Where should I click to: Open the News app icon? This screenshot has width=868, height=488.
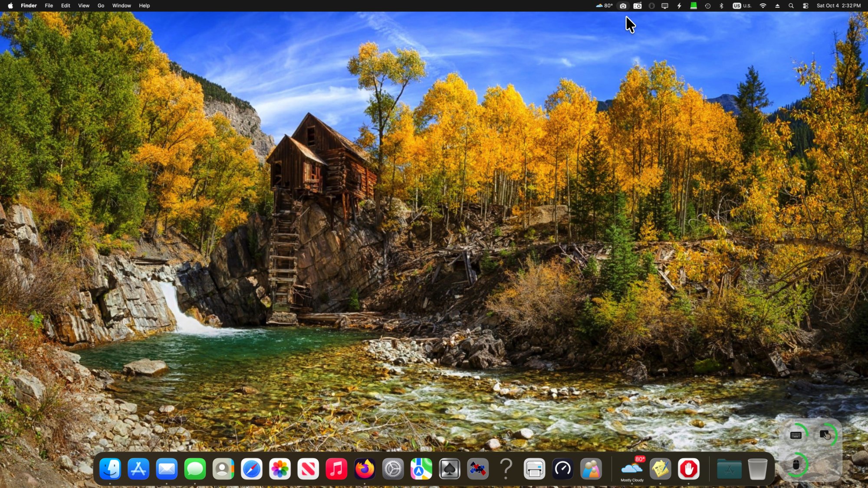coord(308,469)
